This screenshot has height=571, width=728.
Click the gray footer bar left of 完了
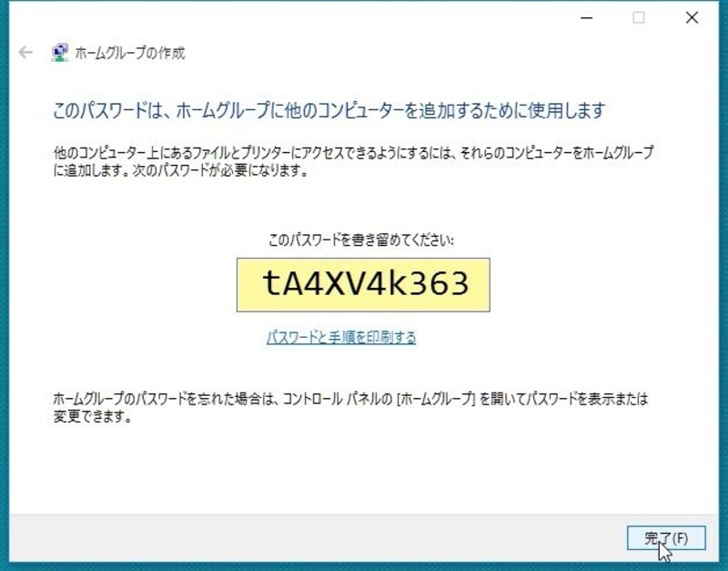pyautogui.click(x=316, y=538)
